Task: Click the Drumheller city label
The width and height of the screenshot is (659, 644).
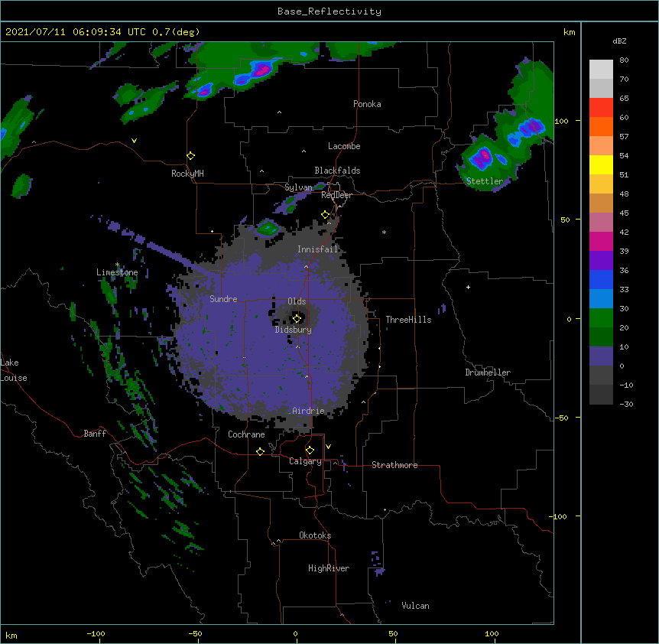Action: pyautogui.click(x=488, y=372)
